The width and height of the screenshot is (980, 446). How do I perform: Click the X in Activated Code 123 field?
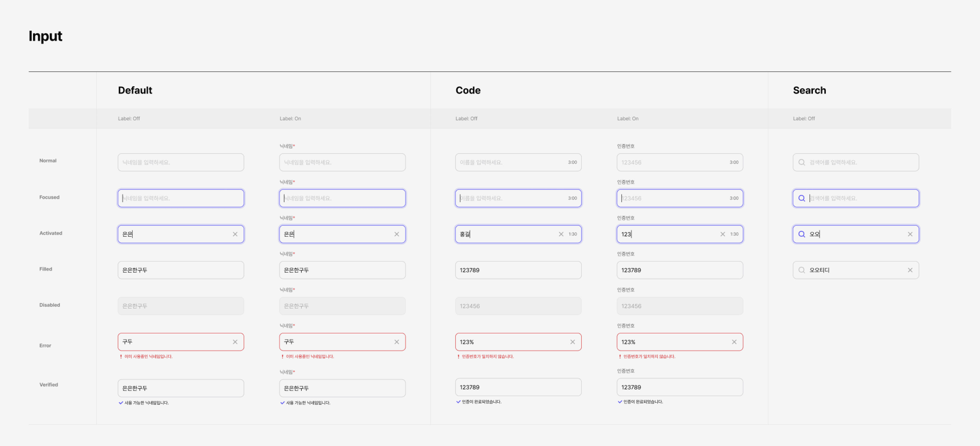click(723, 234)
